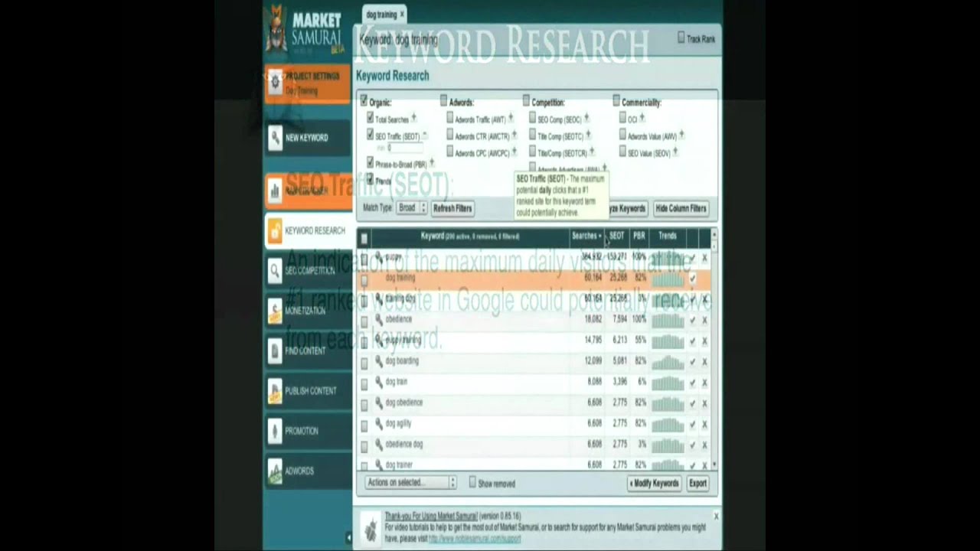Enable the Adwords group checkbox
The image size is (980, 551).
(444, 101)
